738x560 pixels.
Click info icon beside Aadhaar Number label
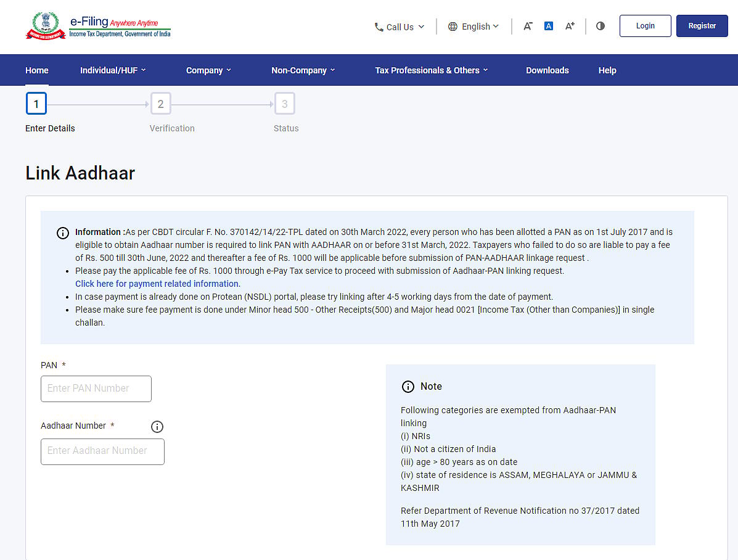click(x=157, y=427)
